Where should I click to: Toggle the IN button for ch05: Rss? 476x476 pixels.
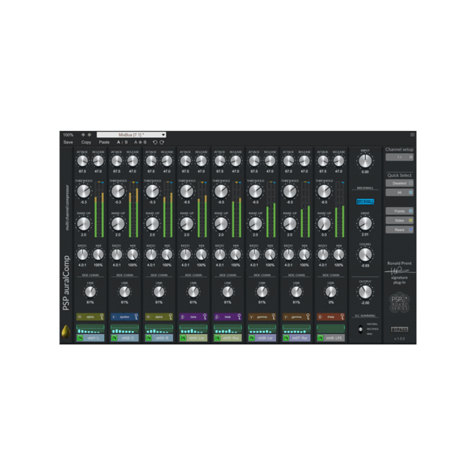coord(217,338)
